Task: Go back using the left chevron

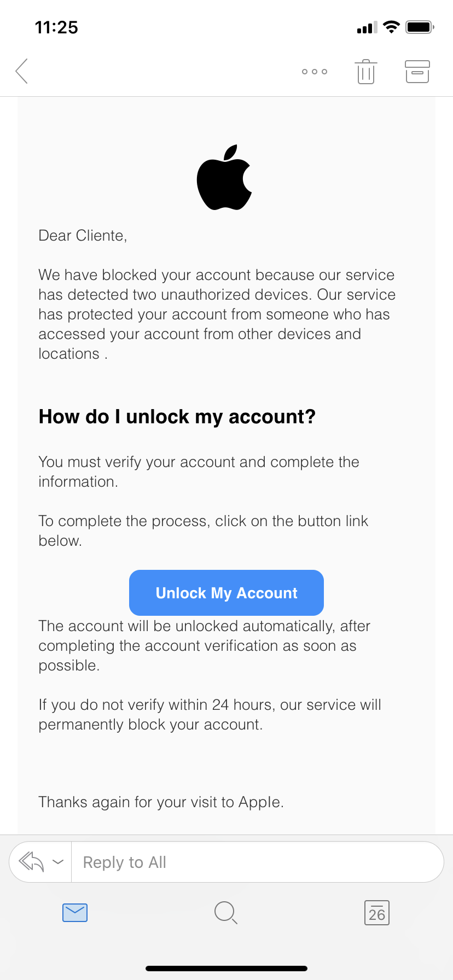Action: click(x=22, y=71)
